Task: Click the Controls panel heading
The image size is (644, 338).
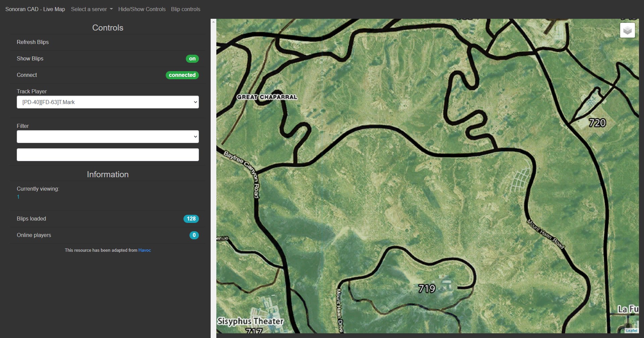Action: 108,28
